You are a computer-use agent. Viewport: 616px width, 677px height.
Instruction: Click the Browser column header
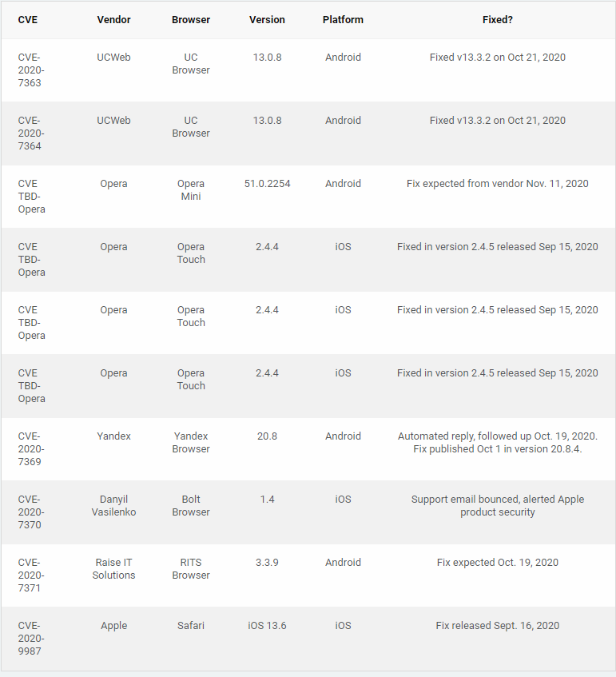coord(191,20)
